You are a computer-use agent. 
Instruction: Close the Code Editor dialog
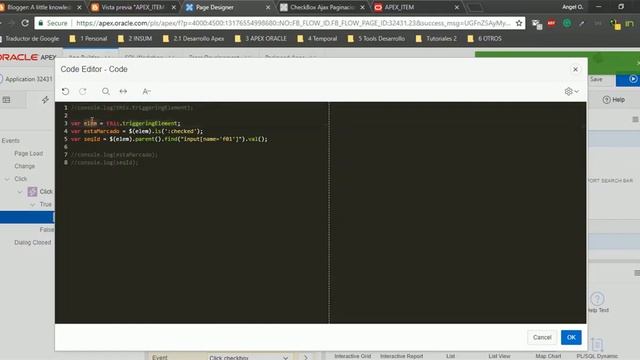coord(575,69)
